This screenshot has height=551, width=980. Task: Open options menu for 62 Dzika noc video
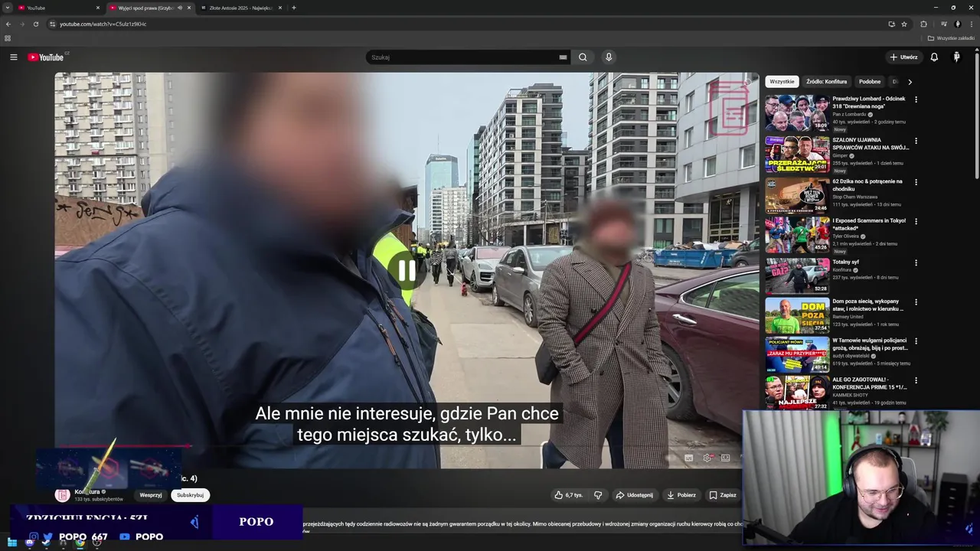(916, 182)
